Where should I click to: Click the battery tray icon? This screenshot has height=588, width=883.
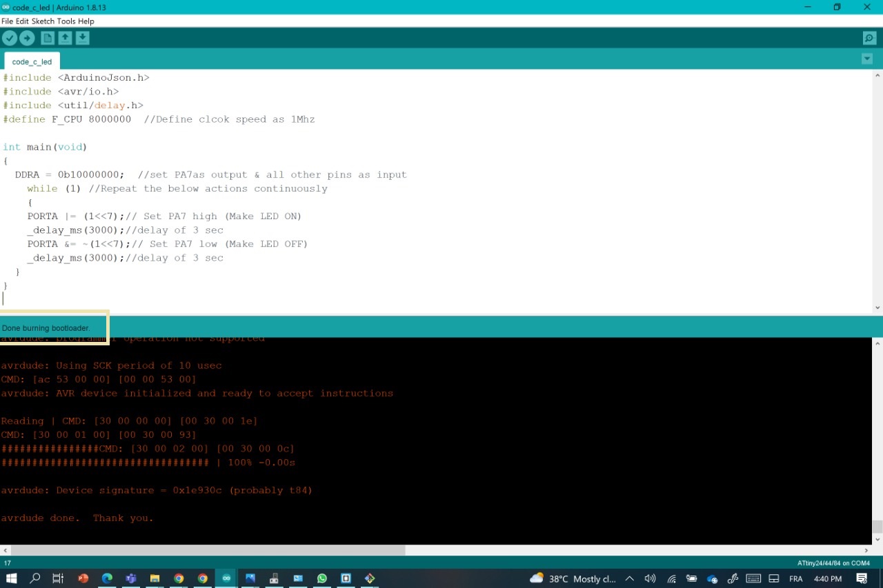click(691, 578)
